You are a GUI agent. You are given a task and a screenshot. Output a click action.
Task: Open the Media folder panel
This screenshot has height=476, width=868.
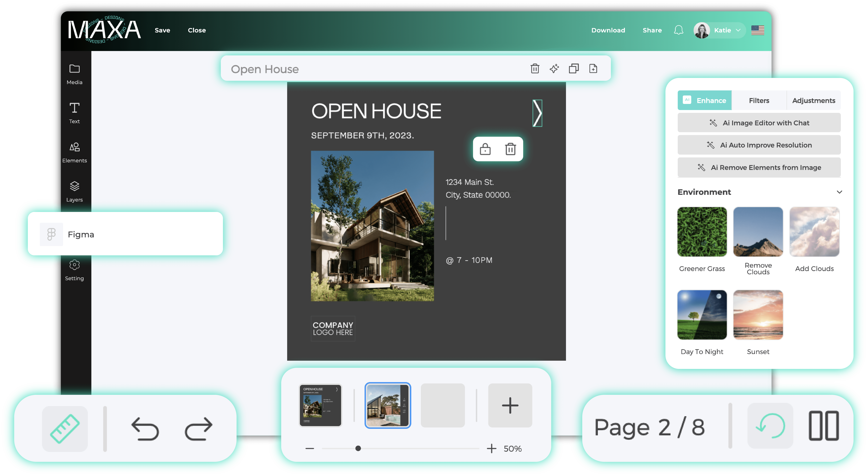click(x=74, y=74)
